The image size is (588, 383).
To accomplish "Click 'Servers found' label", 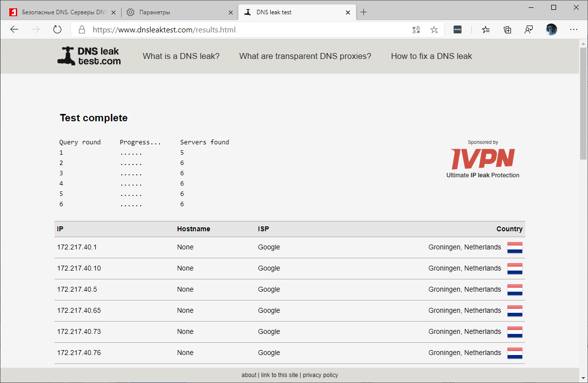I will pos(205,142).
